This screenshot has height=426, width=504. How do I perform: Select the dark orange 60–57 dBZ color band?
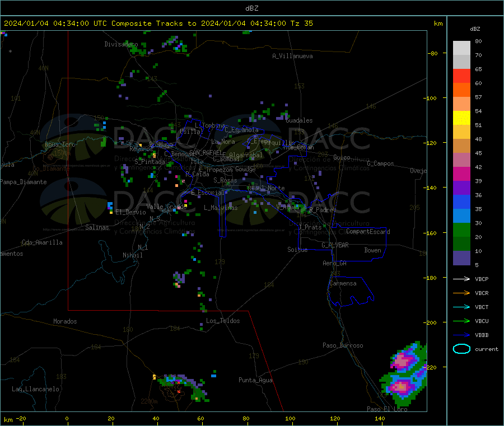(461, 90)
